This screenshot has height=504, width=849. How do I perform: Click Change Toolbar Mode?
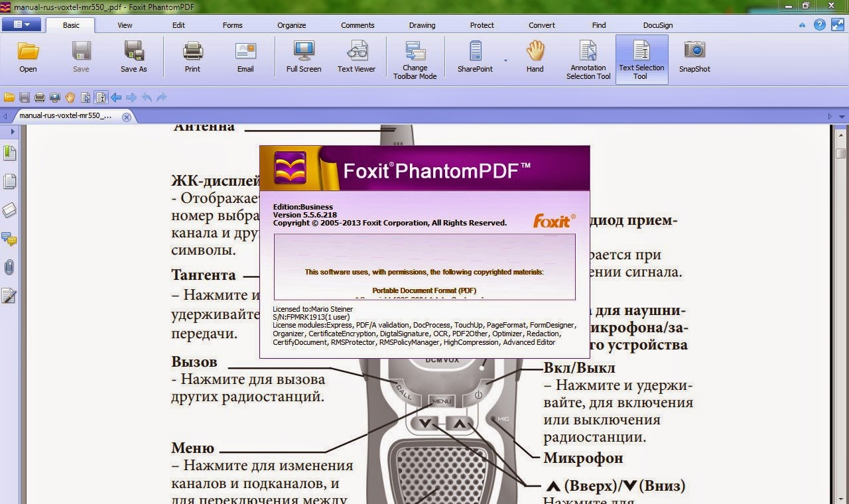[x=415, y=60]
